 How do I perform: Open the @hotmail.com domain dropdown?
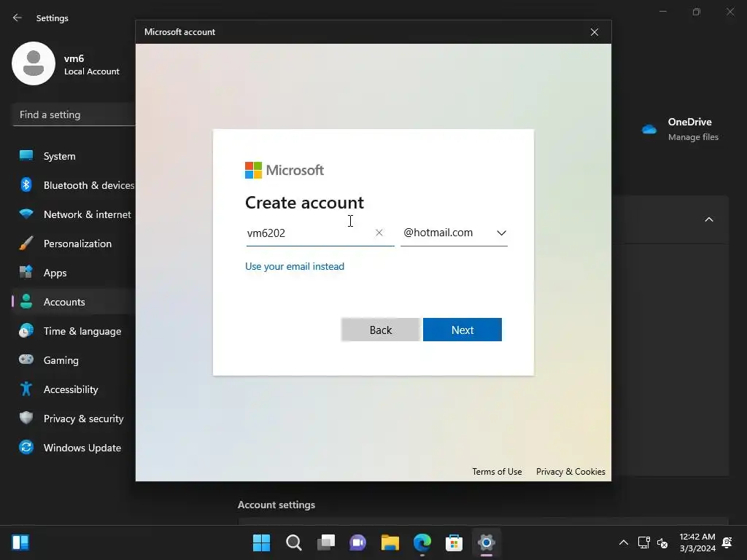coord(454,233)
